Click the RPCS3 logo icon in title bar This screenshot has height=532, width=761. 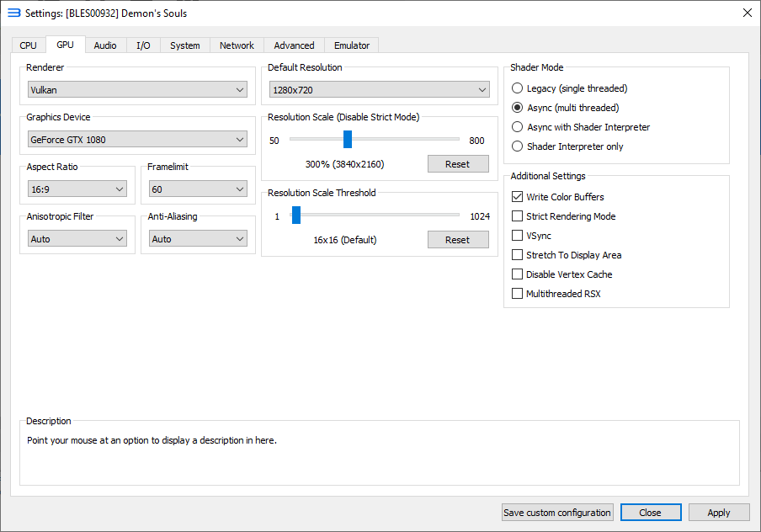(13, 13)
